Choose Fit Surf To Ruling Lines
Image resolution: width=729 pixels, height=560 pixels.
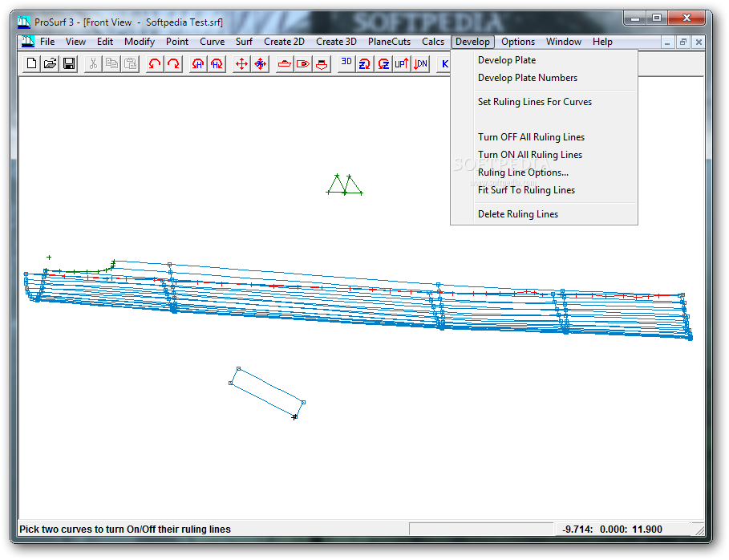(544, 190)
